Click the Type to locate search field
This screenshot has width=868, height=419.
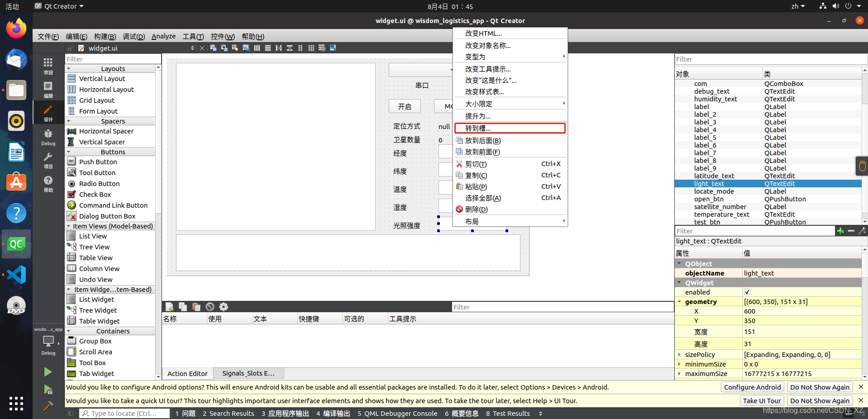click(x=124, y=413)
